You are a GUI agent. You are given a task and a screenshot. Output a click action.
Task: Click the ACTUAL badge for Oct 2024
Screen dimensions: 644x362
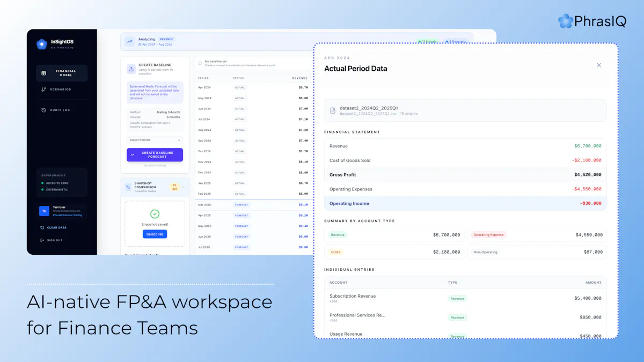click(240, 151)
